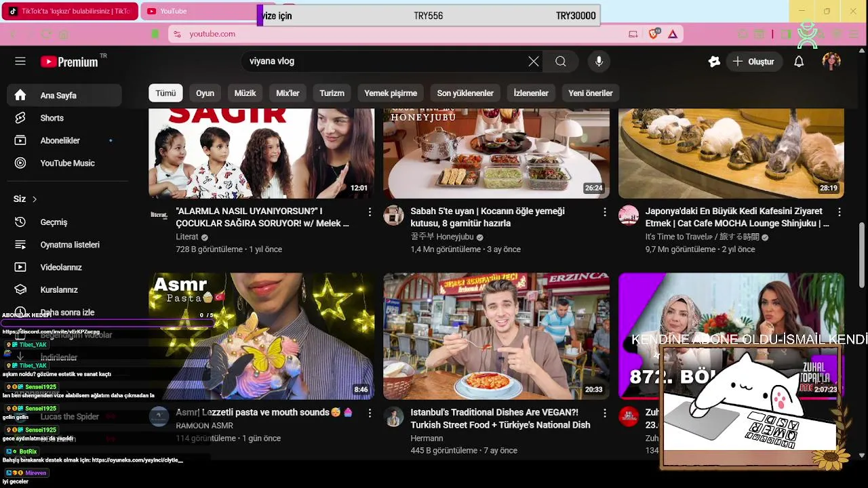This screenshot has height=488, width=868.
Task: Expand the Siz section chevron
Action: 35,199
